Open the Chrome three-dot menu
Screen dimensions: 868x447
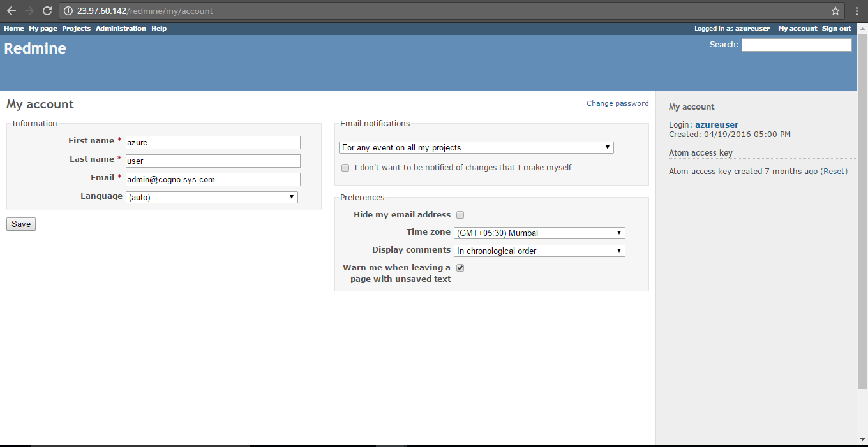click(857, 11)
